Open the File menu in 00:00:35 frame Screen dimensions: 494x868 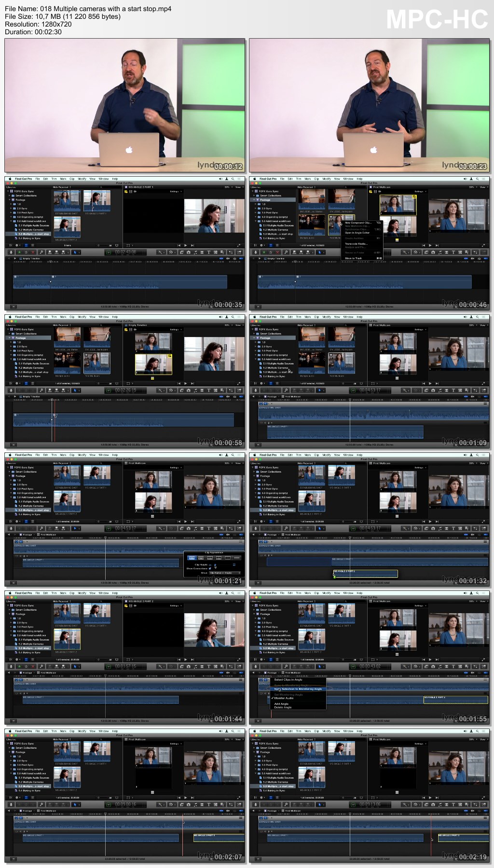pyautogui.click(x=38, y=179)
